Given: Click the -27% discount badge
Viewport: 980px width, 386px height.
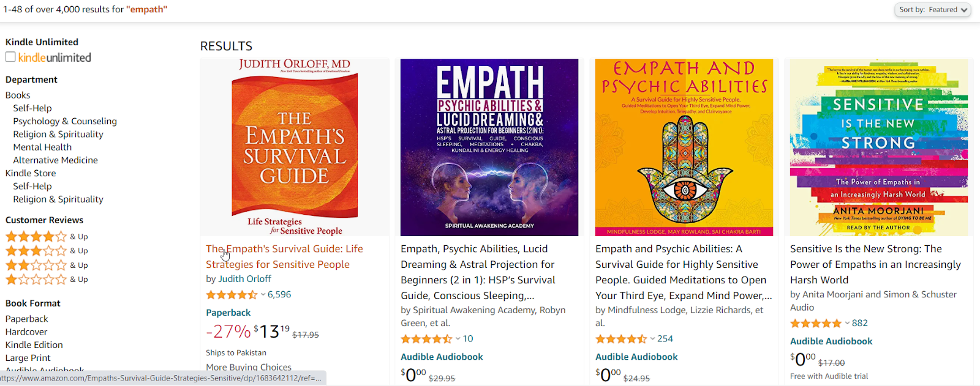Looking at the screenshot, I should 226,332.
